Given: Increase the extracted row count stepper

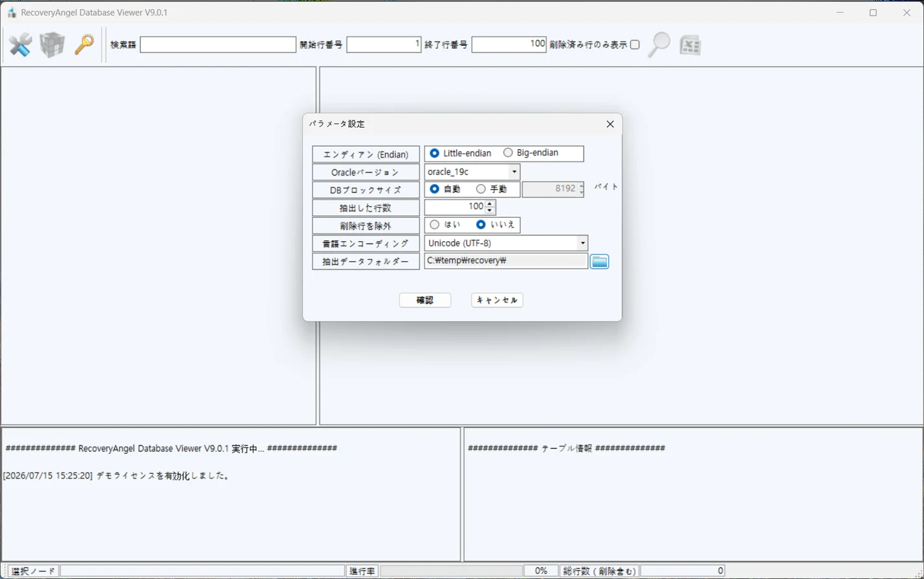Looking at the screenshot, I should (490, 203).
